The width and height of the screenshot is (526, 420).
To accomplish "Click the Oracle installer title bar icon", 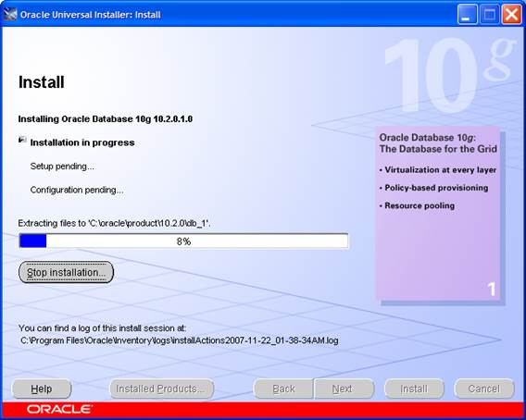I will [x=10, y=15].
